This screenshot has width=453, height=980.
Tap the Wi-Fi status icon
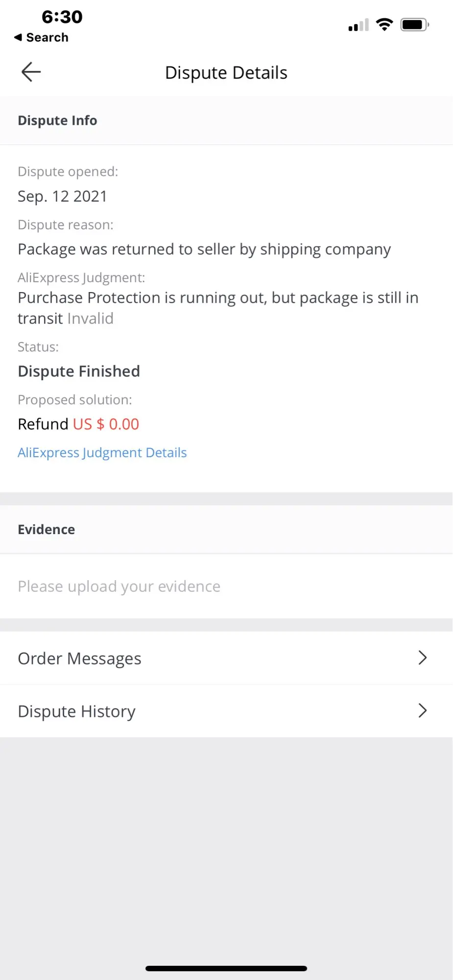click(384, 24)
